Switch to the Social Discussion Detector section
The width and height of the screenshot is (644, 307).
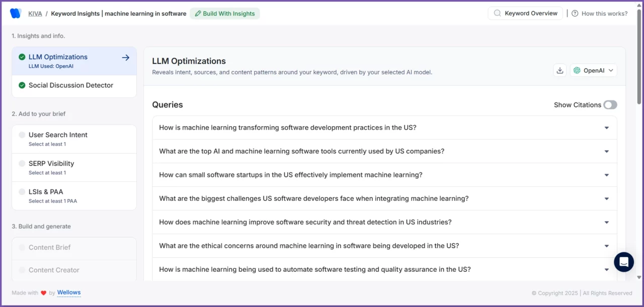[x=70, y=85]
